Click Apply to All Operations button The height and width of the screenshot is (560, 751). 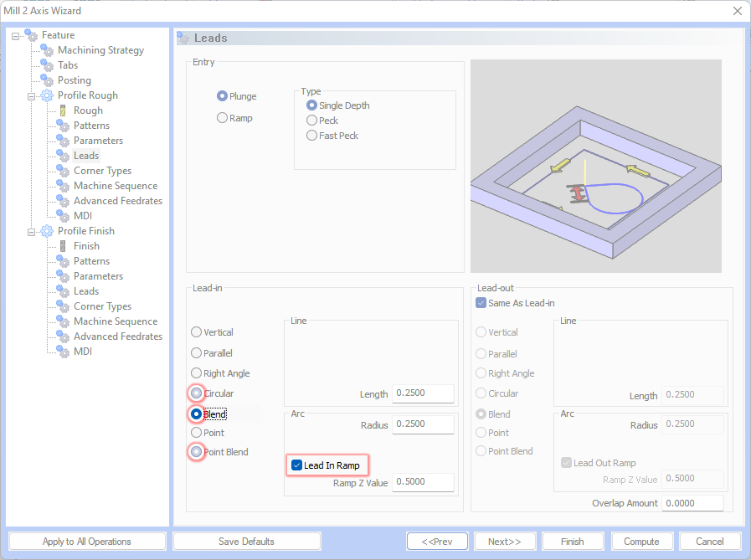[87, 542]
